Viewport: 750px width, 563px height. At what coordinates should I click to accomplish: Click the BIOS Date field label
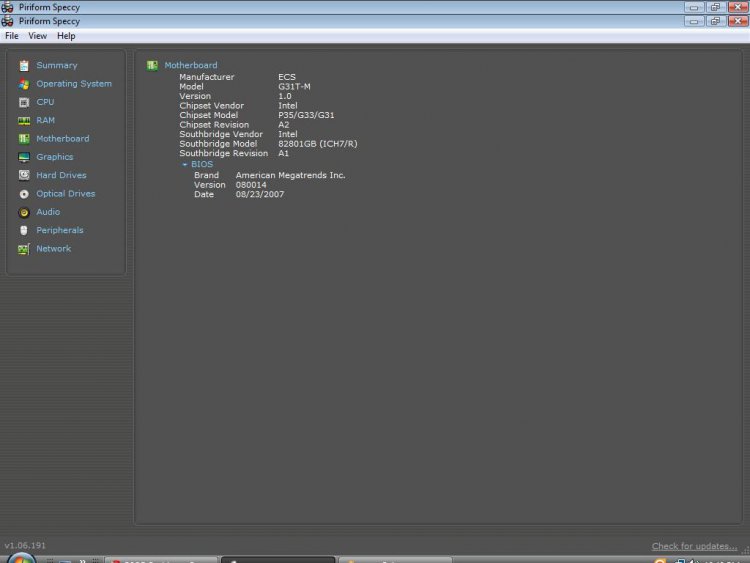204,195
